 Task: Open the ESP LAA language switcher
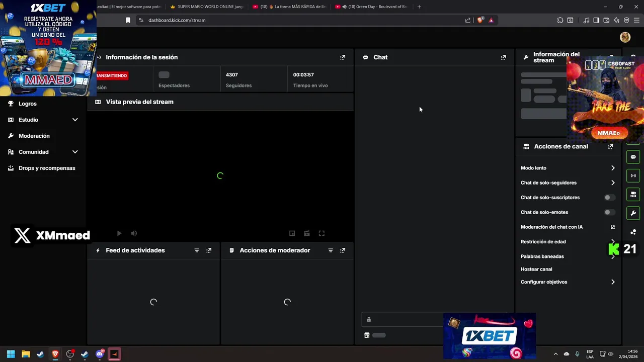pos(590,354)
